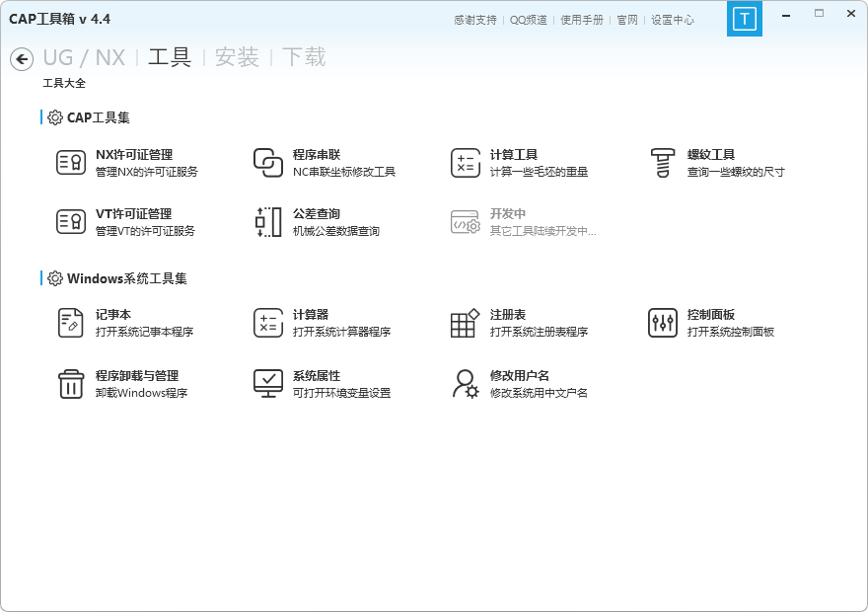Switch to the 下载 tab
The height and width of the screenshot is (612, 868).
pos(305,58)
